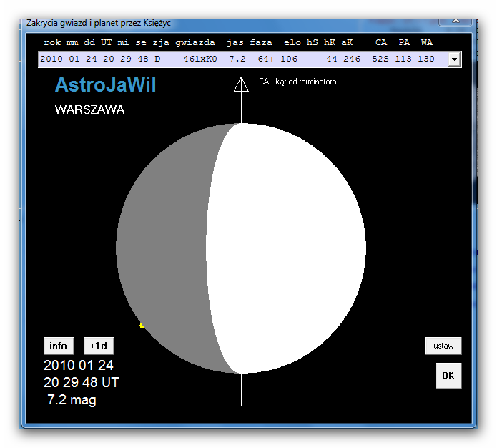Advance one day with +1d button
This screenshot has height=448, width=497.
coord(99,346)
